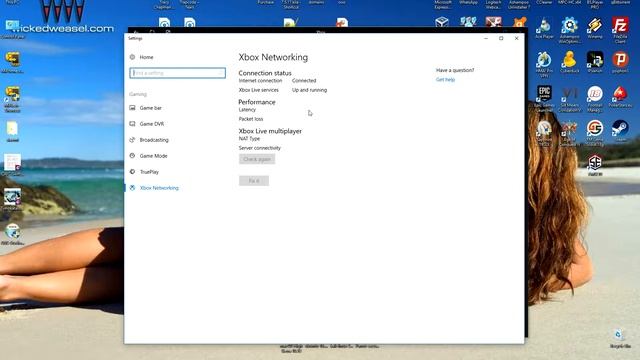Click the "Up and running" status text
640x360 pixels.
(x=309, y=90)
